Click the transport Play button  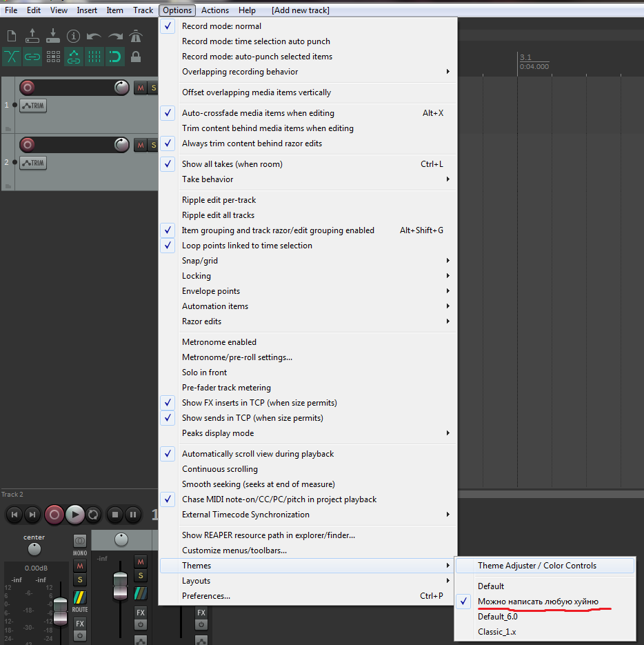tap(75, 515)
